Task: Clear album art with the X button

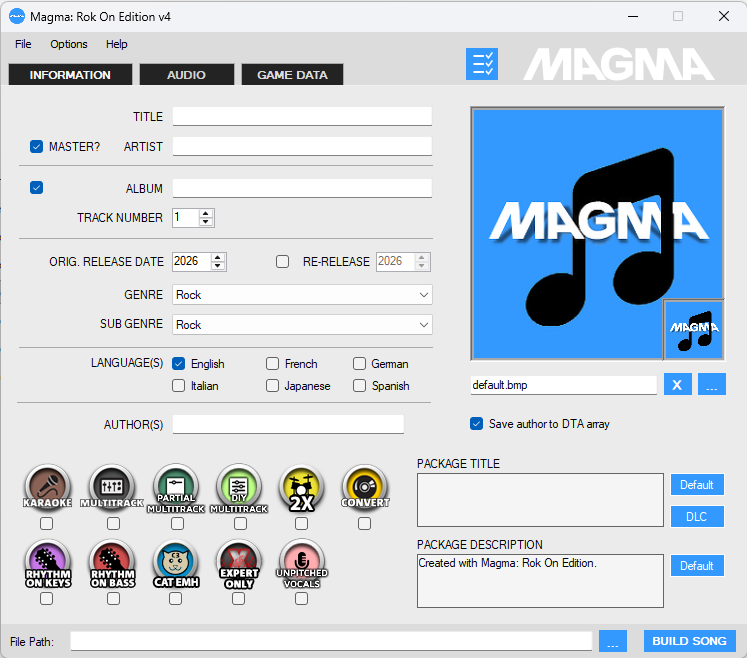Action: [x=677, y=385]
